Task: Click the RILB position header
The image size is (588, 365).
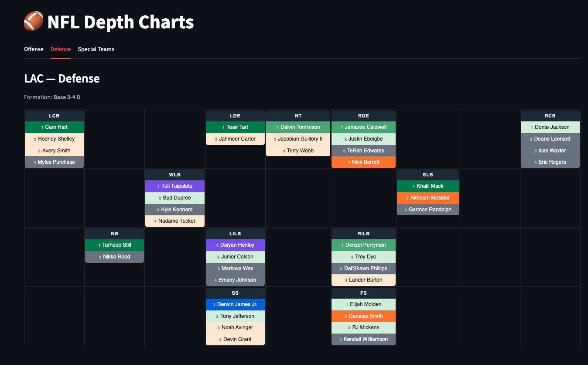Action: tap(363, 234)
